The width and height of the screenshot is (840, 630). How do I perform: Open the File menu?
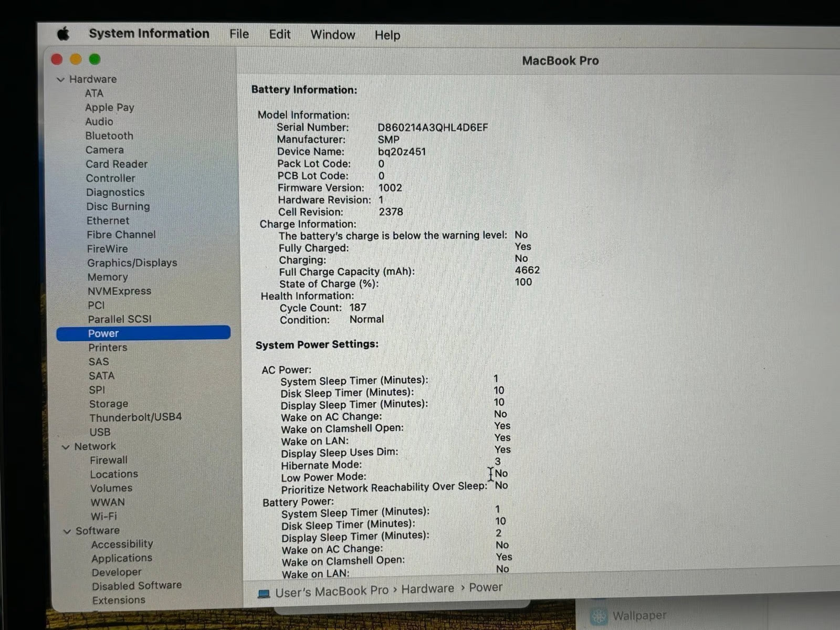239,34
